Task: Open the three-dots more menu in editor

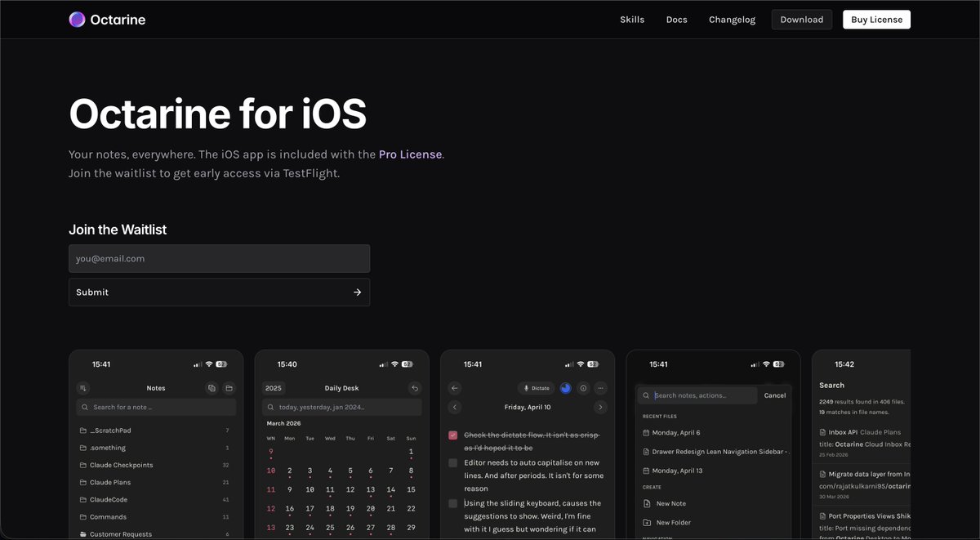Action: click(601, 388)
